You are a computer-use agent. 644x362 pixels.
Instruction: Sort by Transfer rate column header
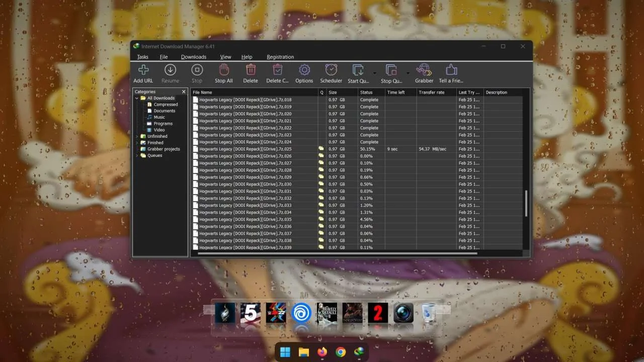point(436,93)
